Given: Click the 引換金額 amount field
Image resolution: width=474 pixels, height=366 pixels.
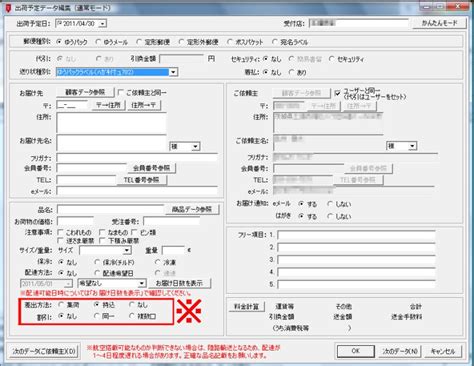Looking at the screenshot, I should (182, 59).
